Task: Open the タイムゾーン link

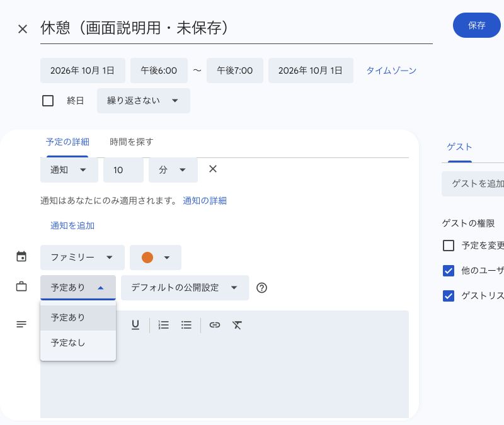Action: click(391, 71)
